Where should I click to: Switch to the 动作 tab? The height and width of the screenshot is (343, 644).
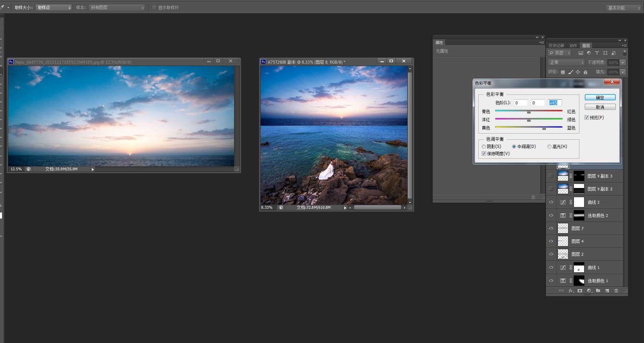[573, 46]
